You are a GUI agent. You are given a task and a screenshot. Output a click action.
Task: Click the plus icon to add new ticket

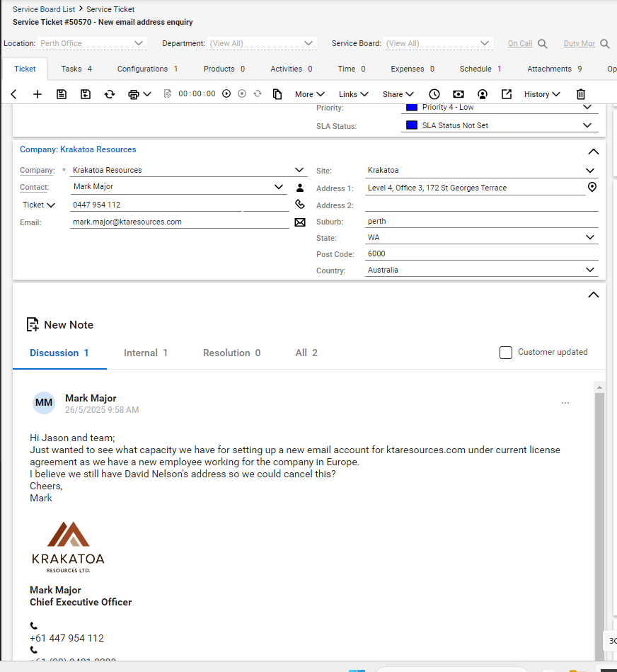[x=38, y=94]
